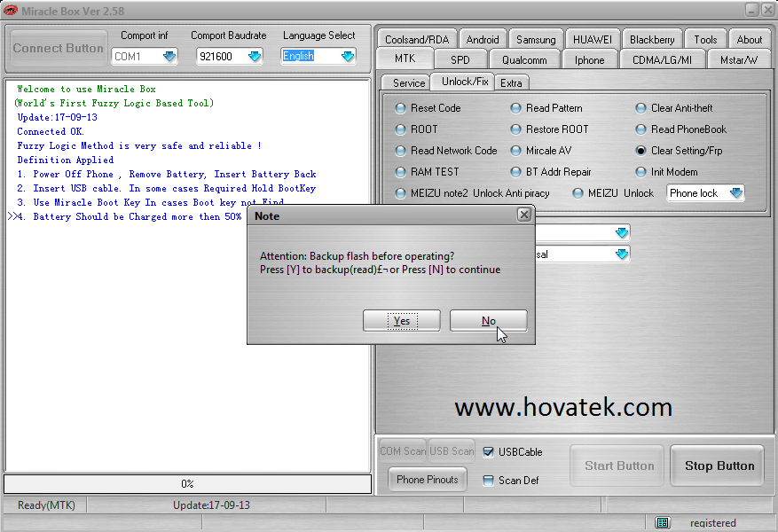This screenshot has height=532, width=778.
Task: Switch to the CDMA/LG/MI tab
Action: [662, 60]
